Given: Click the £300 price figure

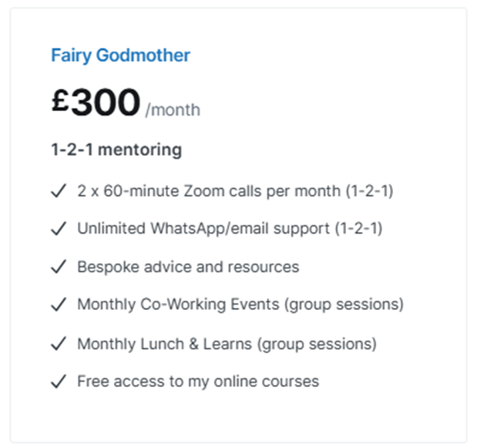Looking at the screenshot, I should [96, 102].
